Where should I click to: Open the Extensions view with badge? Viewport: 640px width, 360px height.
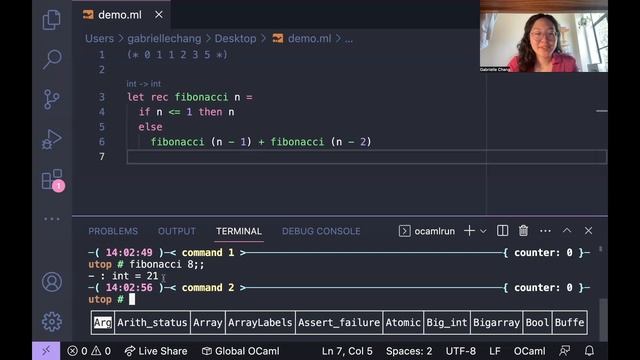pos(53,180)
